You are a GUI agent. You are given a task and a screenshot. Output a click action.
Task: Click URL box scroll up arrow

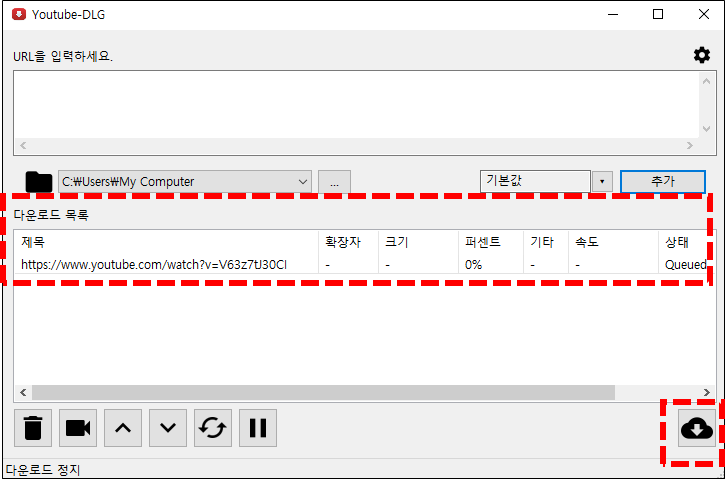[x=707, y=81]
